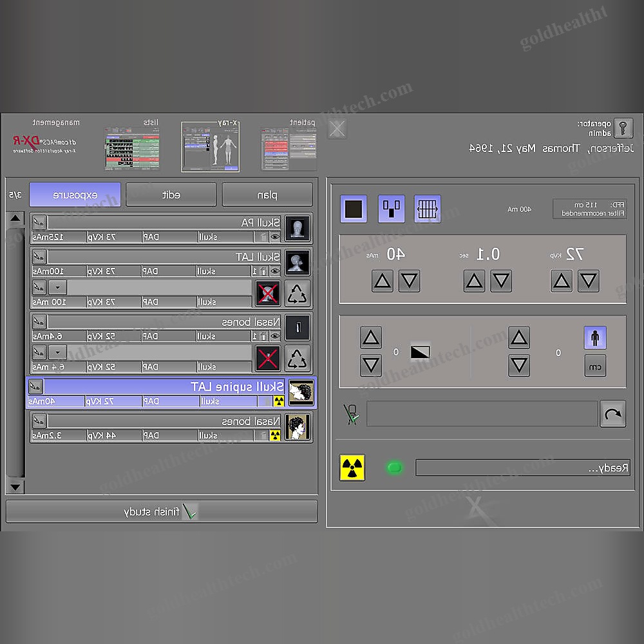Open the crossed-out rejected Skull LAT image
644x644 pixels.
point(268,293)
